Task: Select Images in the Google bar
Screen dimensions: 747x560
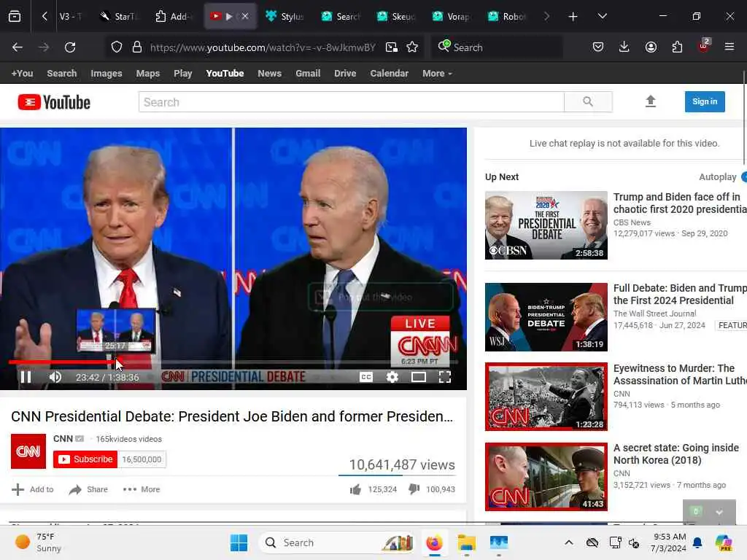Action: [x=107, y=74]
